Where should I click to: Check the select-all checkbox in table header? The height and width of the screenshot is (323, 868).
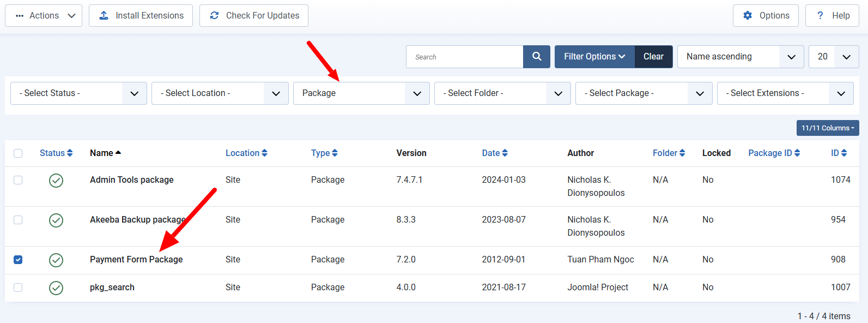coord(18,153)
